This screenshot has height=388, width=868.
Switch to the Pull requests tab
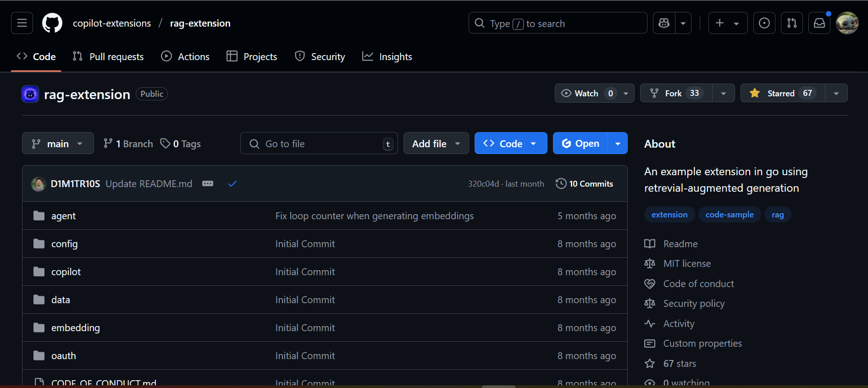[108, 57]
